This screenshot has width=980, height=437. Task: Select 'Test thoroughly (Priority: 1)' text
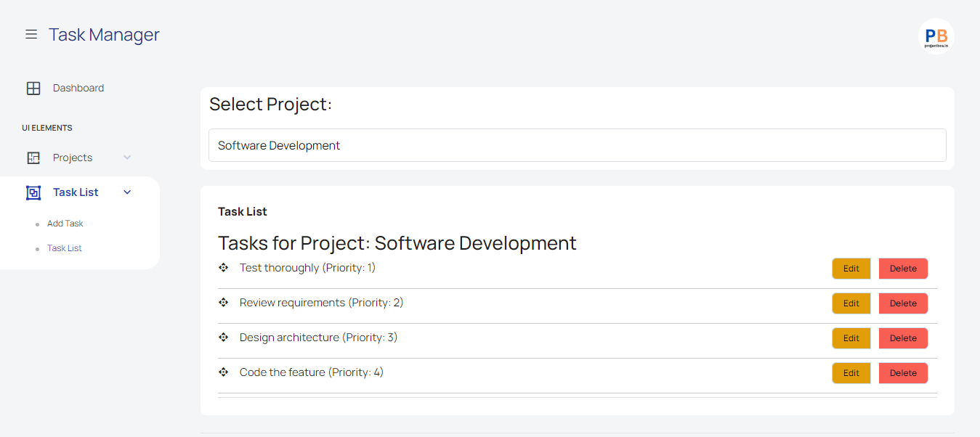coord(307,268)
